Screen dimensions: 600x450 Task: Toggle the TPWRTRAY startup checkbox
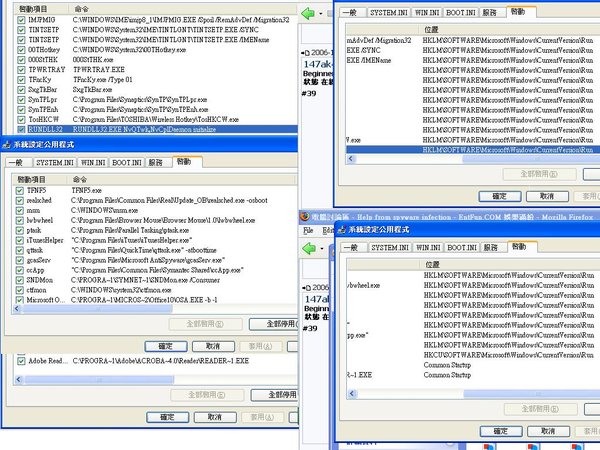(x=21, y=70)
